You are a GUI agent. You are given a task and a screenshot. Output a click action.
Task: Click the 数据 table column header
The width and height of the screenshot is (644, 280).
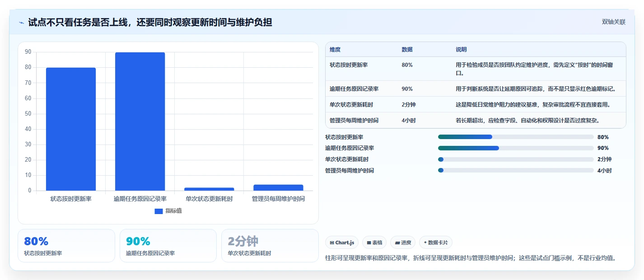[407, 50]
